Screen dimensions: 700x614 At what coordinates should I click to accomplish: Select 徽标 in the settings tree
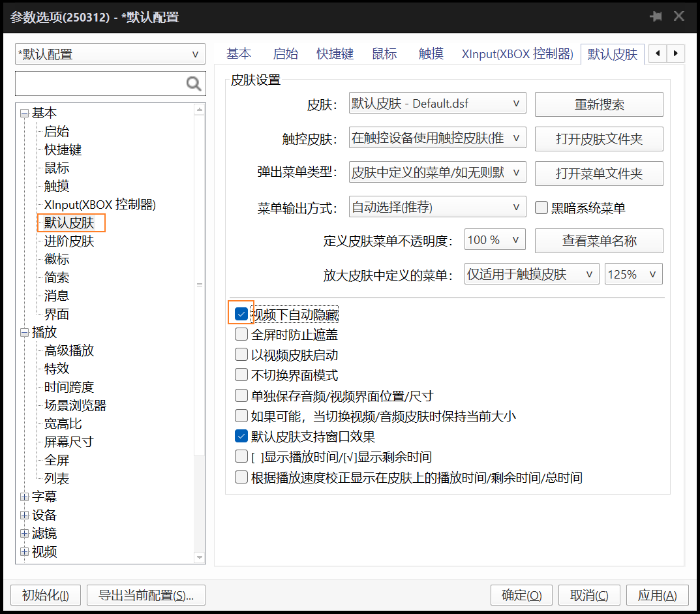57,260
